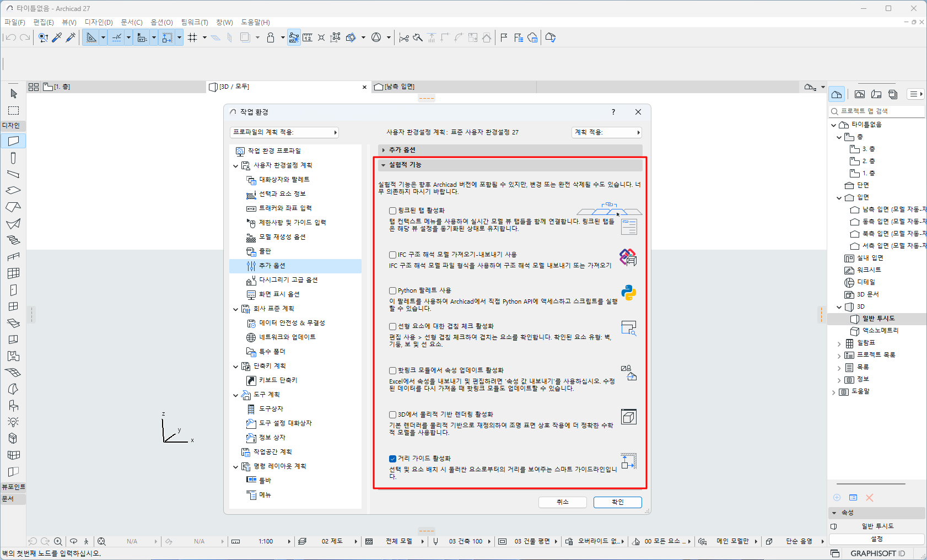Click the 설정 button in the Navigator

pyautogui.click(x=877, y=539)
